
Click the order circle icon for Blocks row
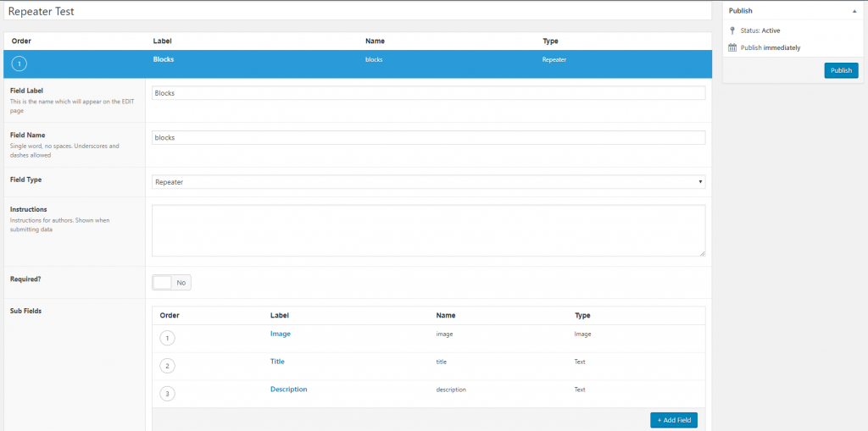[21, 63]
